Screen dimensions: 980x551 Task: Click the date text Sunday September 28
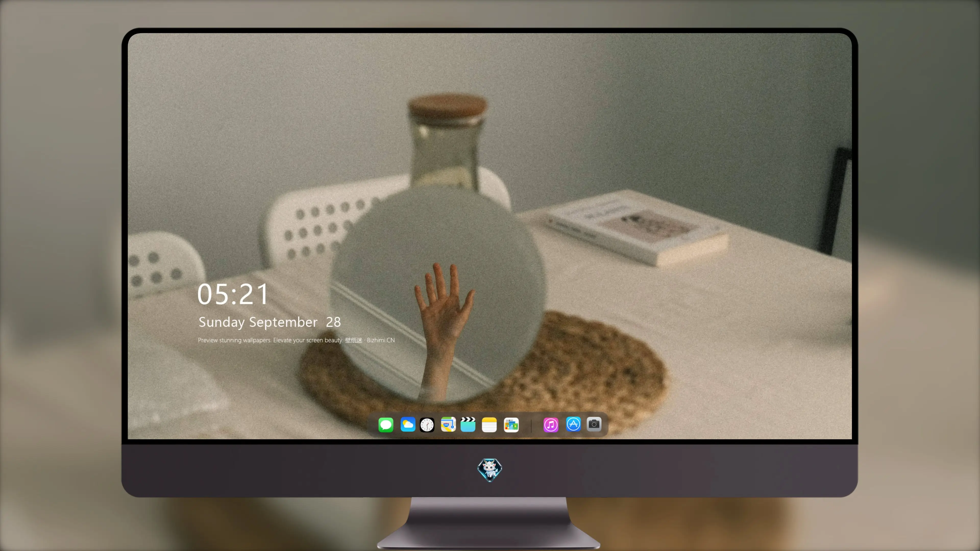coord(269,322)
